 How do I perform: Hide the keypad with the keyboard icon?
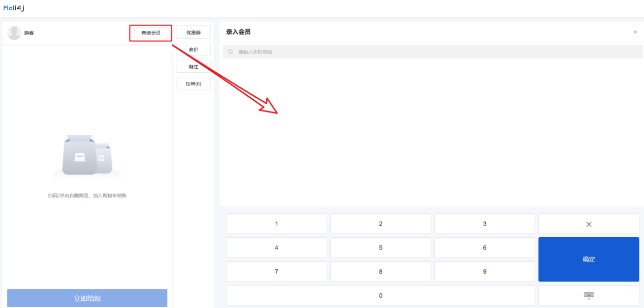pos(589,295)
